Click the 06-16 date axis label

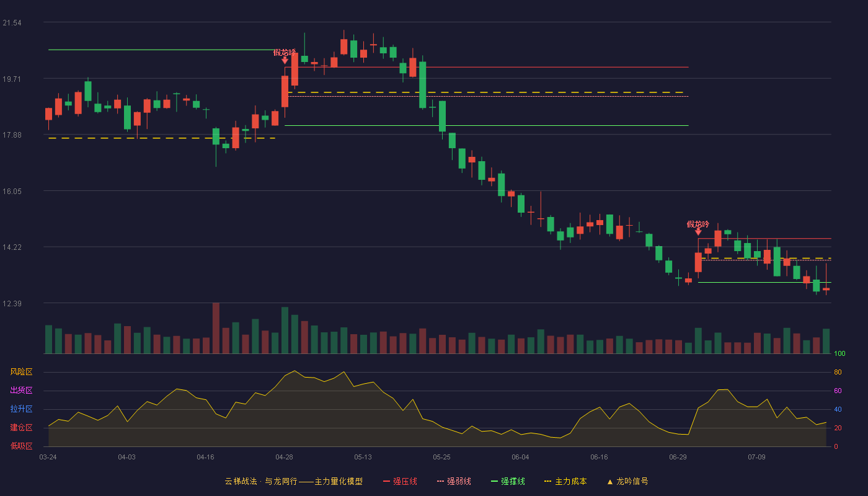pyautogui.click(x=600, y=457)
